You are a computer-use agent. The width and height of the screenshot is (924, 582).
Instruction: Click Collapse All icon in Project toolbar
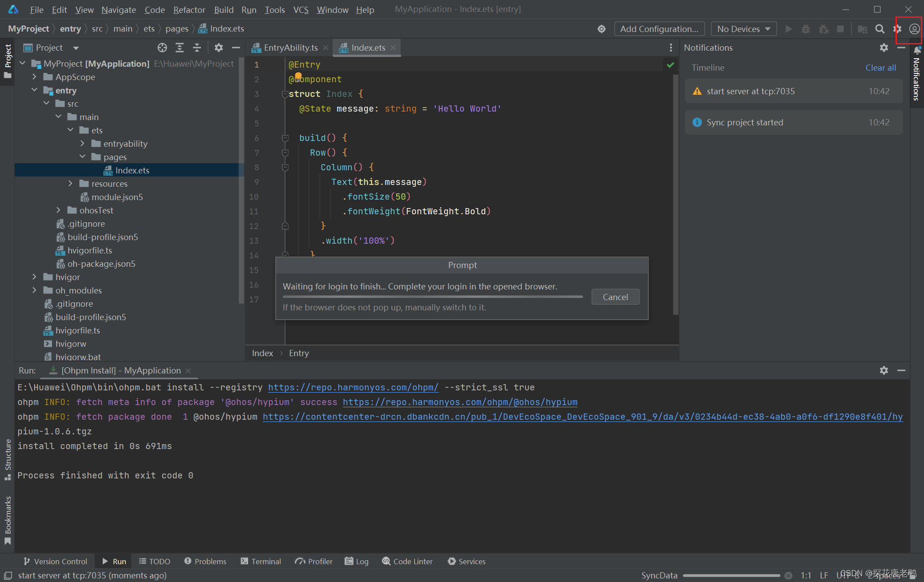197,48
